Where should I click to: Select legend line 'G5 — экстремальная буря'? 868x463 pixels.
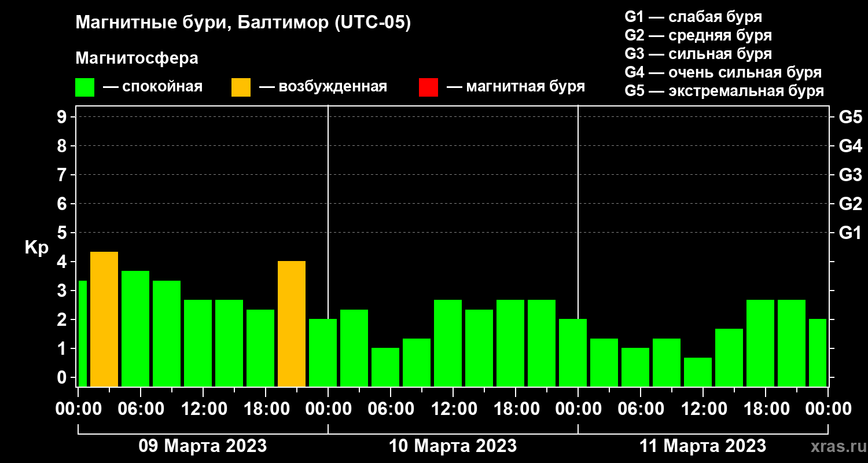tap(724, 91)
